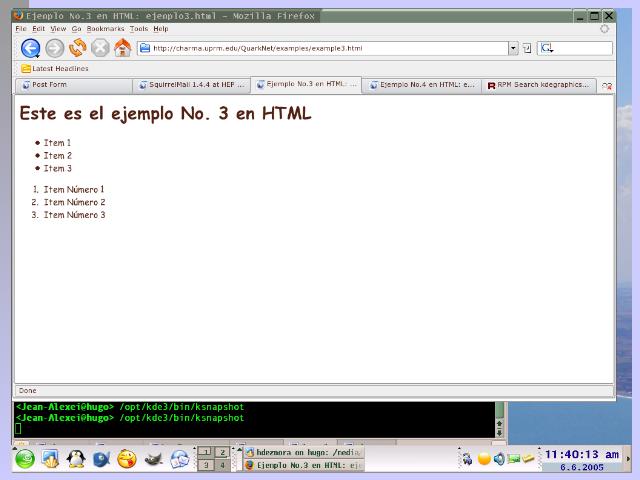
Task: Click the speaker volume tray icon
Action: [x=498, y=459]
